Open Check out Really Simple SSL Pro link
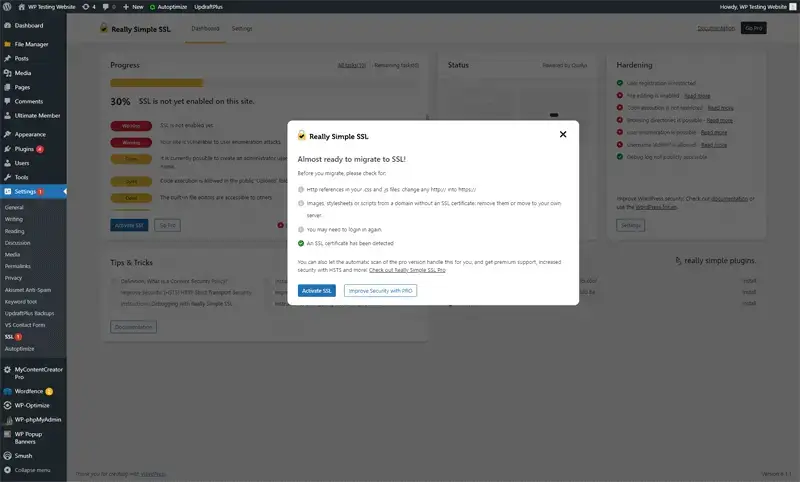The image size is (800, 482). click(407, 270)
